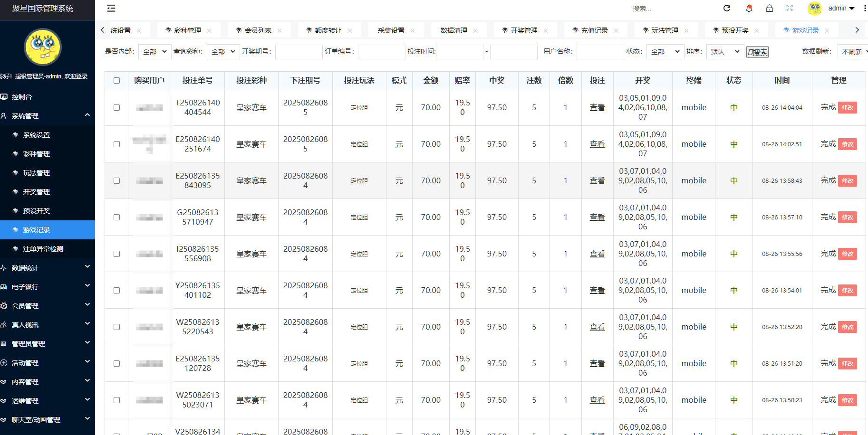The height and width of the screenshot is (435, 868).
Task: Click 查看 link in the first row
Action: [597, 107]
